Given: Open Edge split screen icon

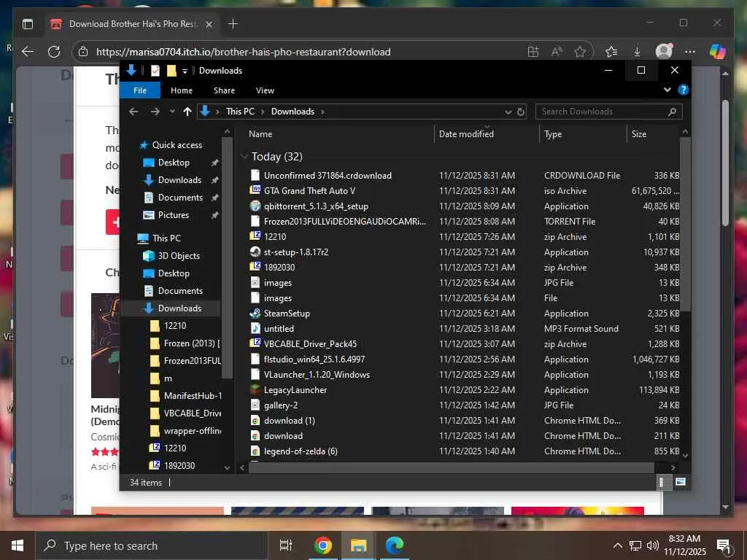Looking at the screenshot, I should [533, 52].
